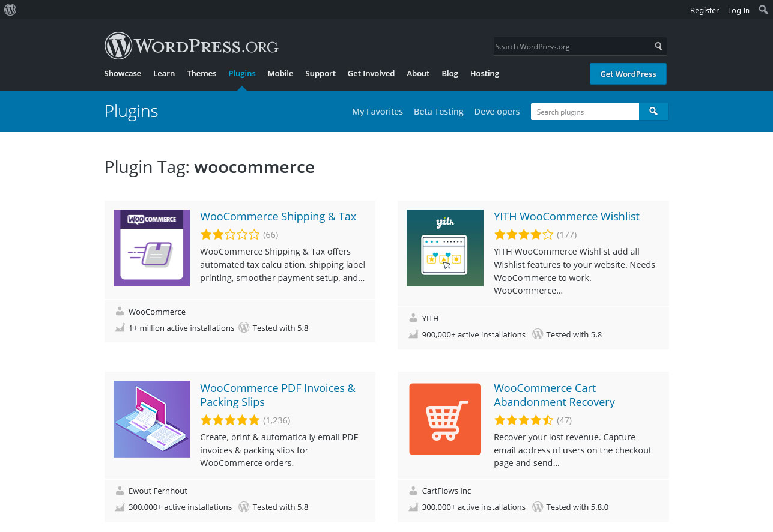Click chart icon beside 1+ million active installations
This screenshot has width=773, height=532.
(120, 328)
